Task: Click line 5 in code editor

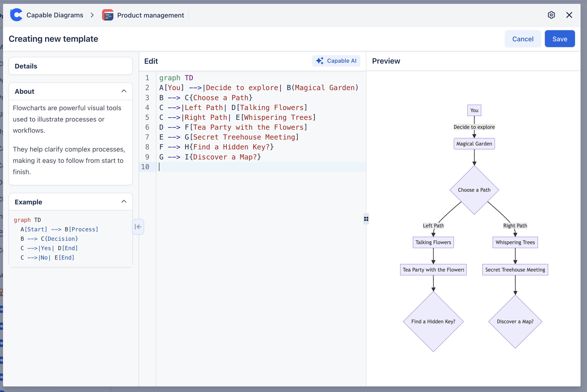Action: point(237,117)
